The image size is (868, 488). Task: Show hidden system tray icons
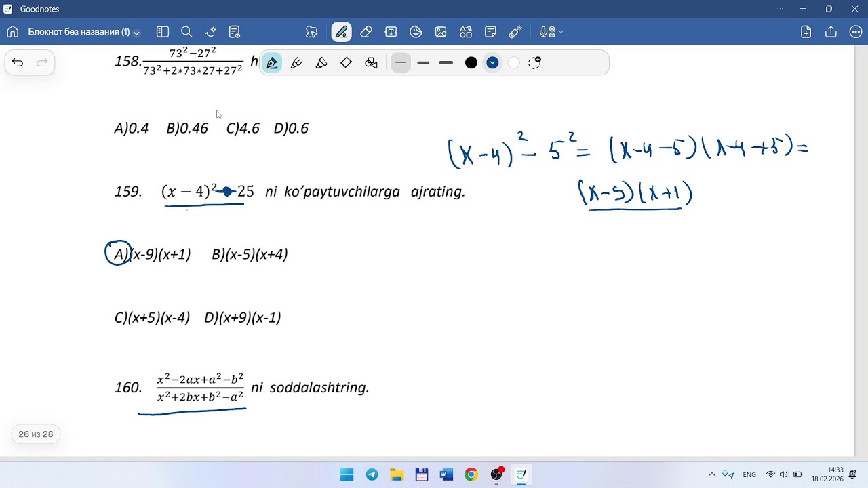tap(711, 474)
